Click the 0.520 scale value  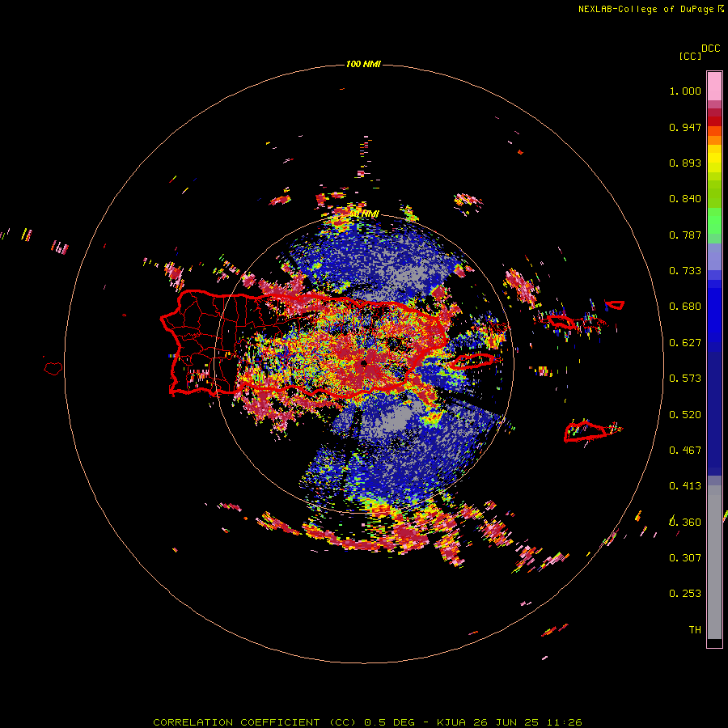[x=685, y=415]
